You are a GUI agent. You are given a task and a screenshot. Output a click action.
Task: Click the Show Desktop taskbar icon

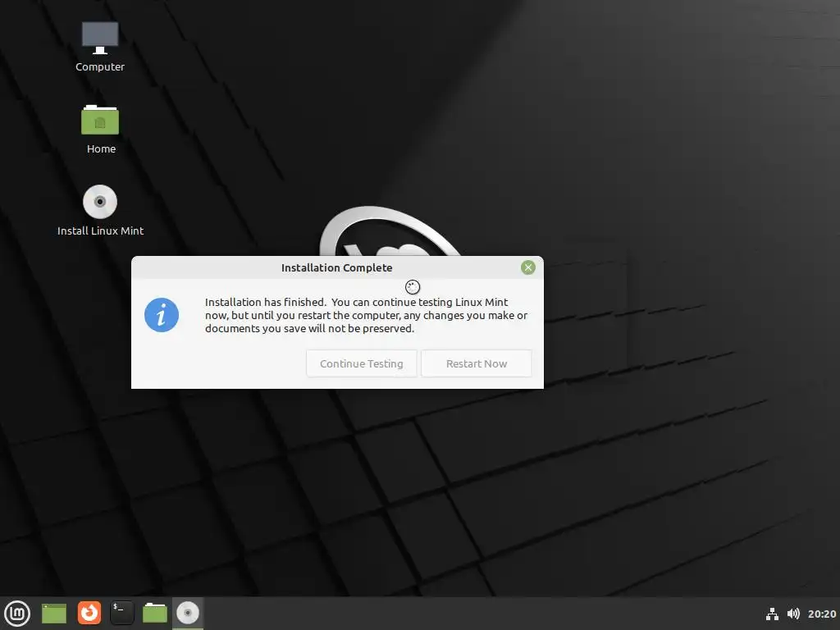[x=54, y=614]
